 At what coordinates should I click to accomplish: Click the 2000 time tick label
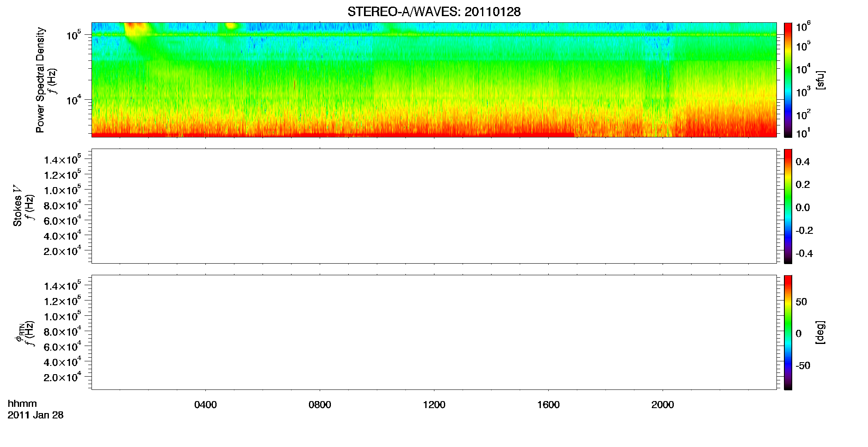[x=663, y=405]
